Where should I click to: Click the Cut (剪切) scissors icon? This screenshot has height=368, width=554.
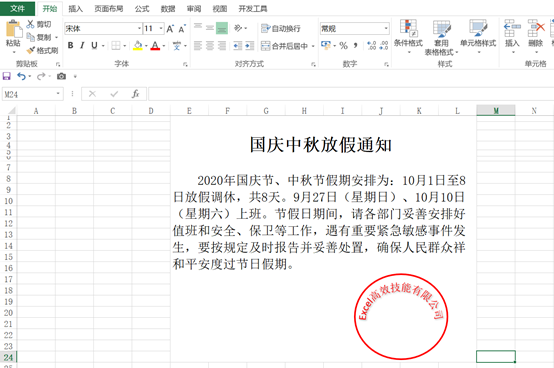[x=30, y=24]
